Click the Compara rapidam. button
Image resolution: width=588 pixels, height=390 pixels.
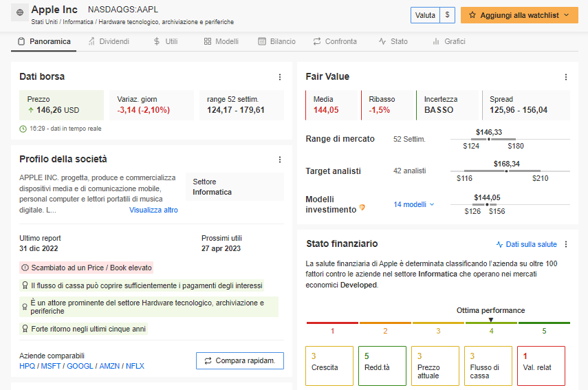click(239, 360)
